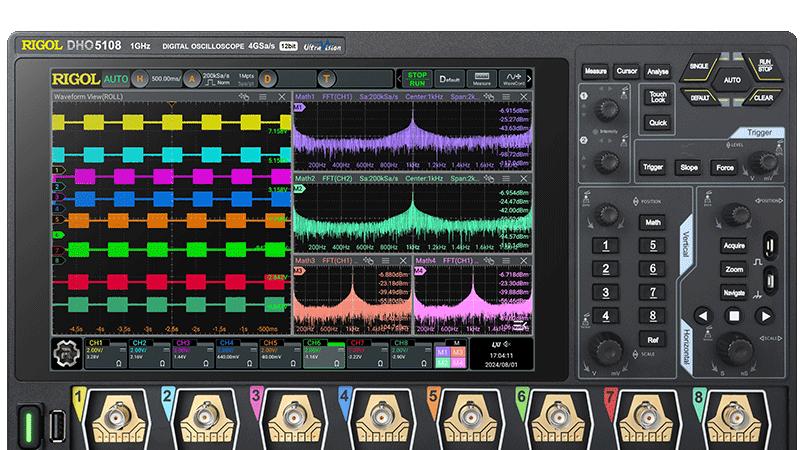Tap the touch-gesture icon in Math2 window
The width and height of the screenshot is (800, 450).
point(489,179)
